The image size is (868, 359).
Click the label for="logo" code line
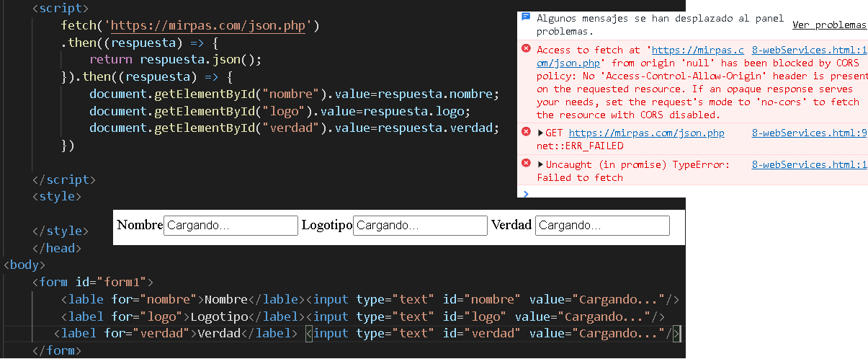click(x=362, y=316)
